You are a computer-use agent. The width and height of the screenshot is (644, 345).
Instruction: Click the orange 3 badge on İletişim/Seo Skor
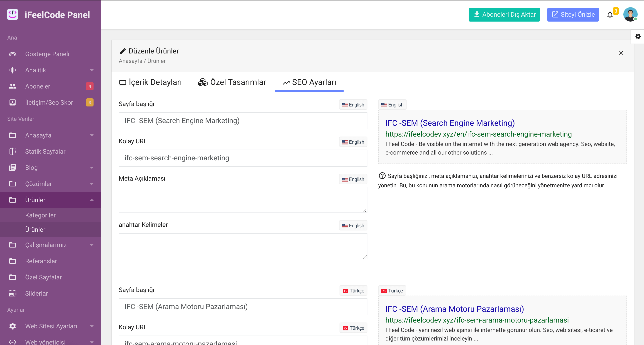pyautogui.click(x=89, y=102)
